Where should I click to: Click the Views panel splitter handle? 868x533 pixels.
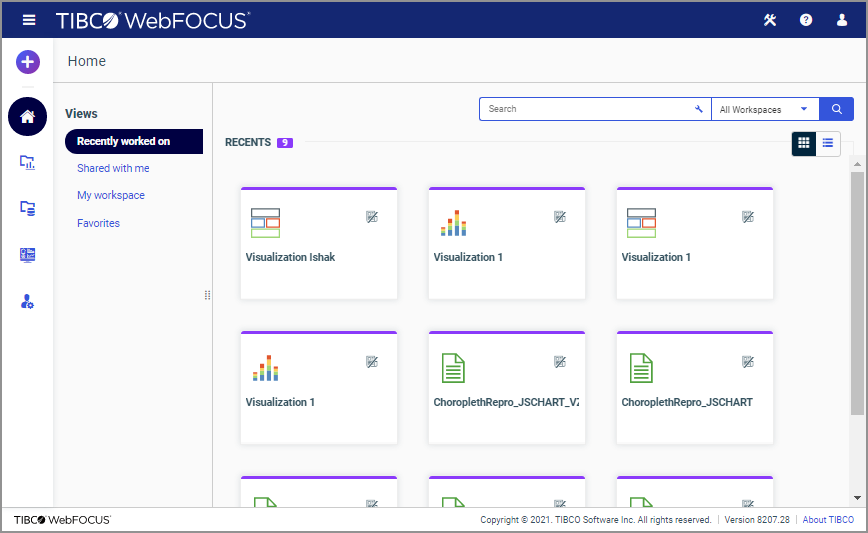pos(208,295)
